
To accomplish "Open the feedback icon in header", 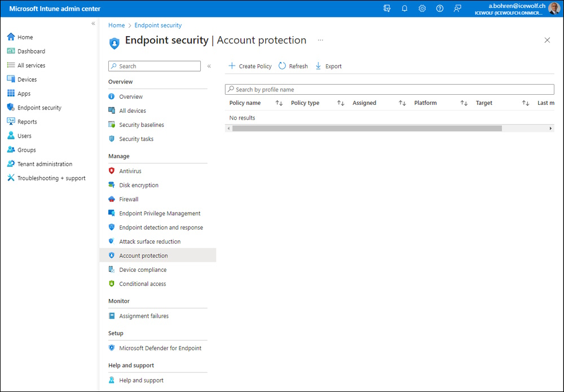I will pos(457,8).
